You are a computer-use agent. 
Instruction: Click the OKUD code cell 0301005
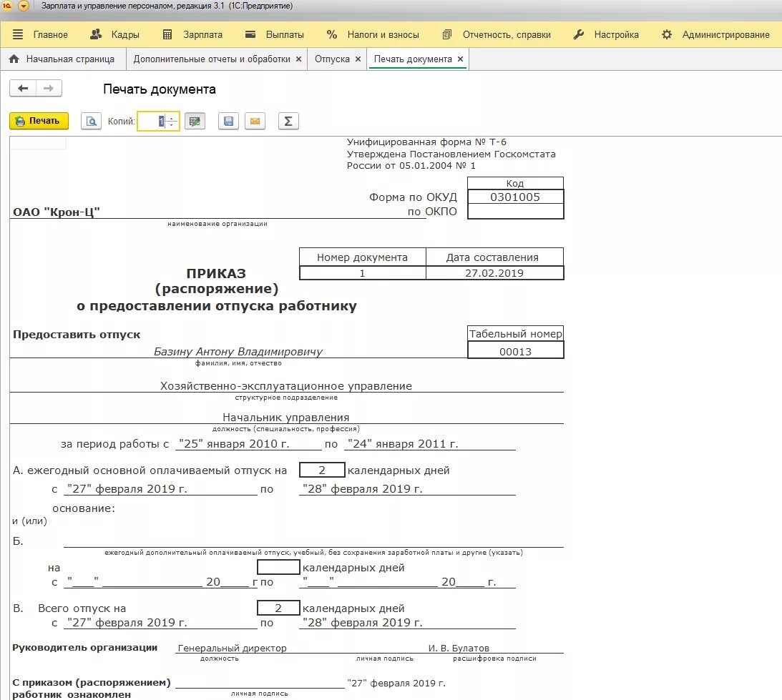(x=515, y=197)
